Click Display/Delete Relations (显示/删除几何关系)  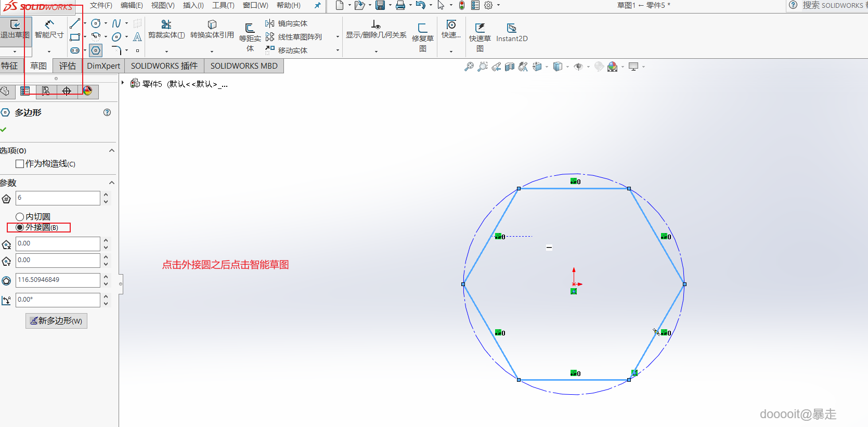coord(376,30)
